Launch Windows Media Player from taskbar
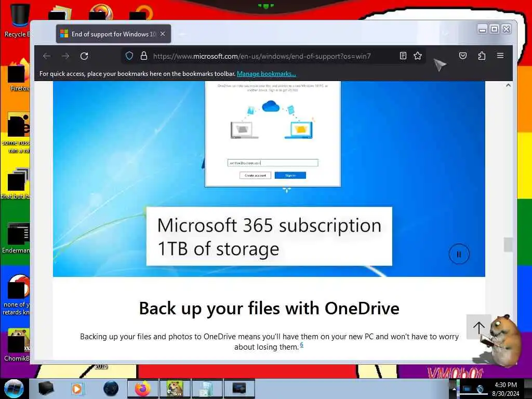Screen dimensions: 532x399 point(77,389)
